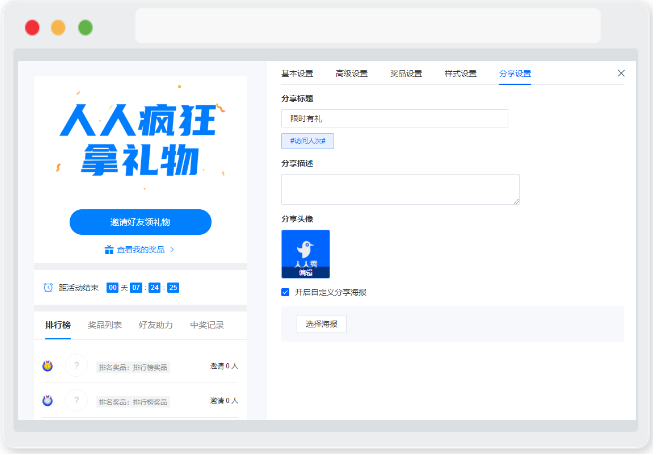Screen dimensions: 653x454
Task: Switch to the 基本设置 tab
Action: [297, 74]
